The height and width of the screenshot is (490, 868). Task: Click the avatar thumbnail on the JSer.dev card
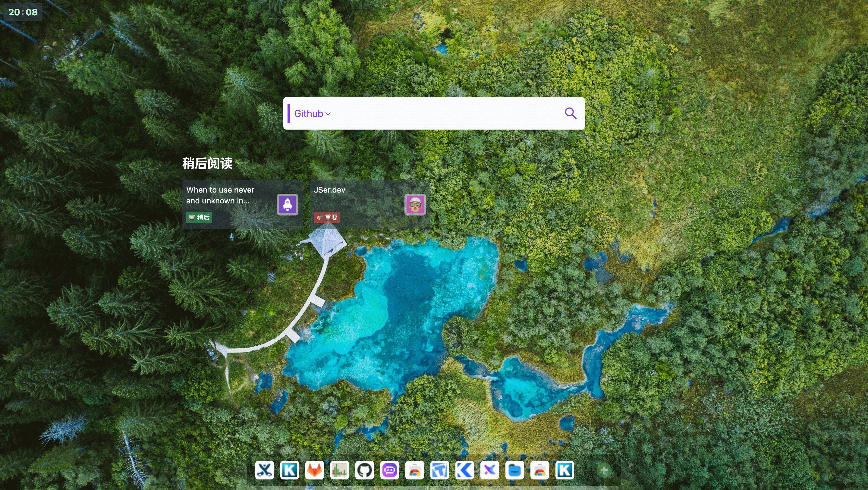click(x=415, y=205)
